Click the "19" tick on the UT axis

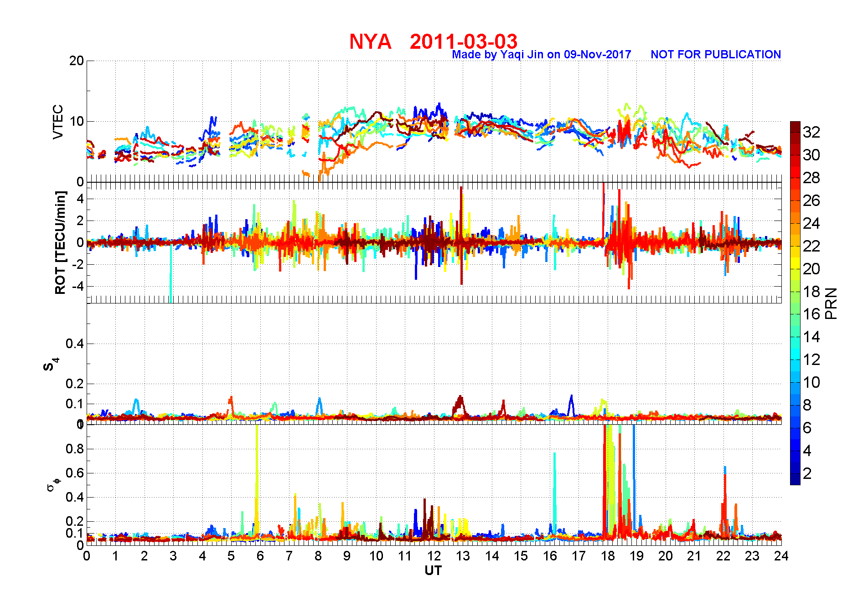coord(636,556)
